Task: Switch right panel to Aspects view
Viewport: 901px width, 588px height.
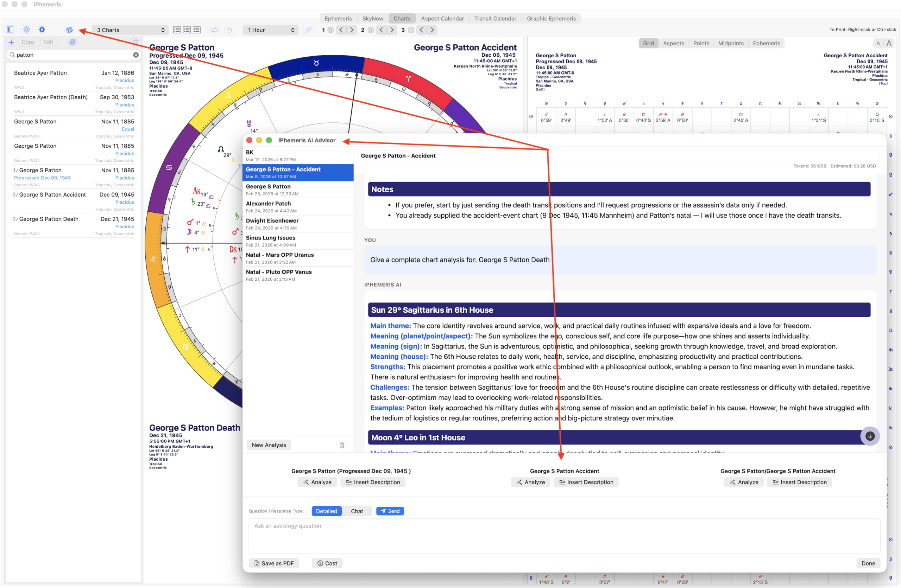Action: (x=673, y=43)
